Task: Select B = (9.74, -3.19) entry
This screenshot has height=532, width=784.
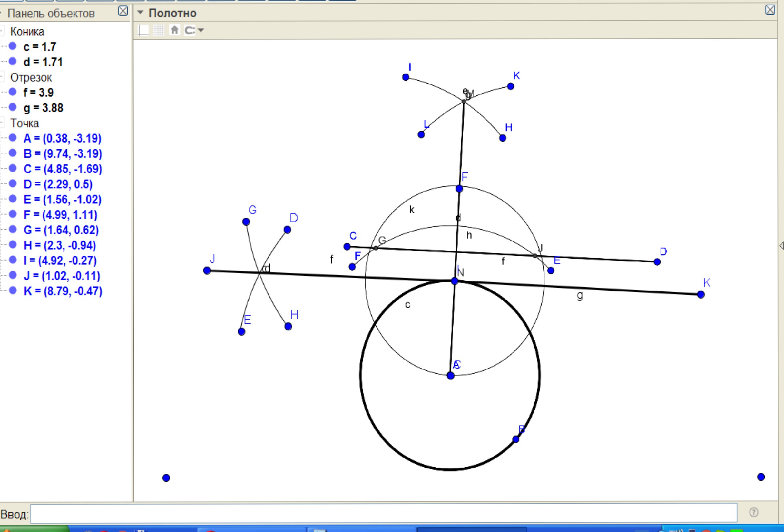Action: tap(63, 154)
